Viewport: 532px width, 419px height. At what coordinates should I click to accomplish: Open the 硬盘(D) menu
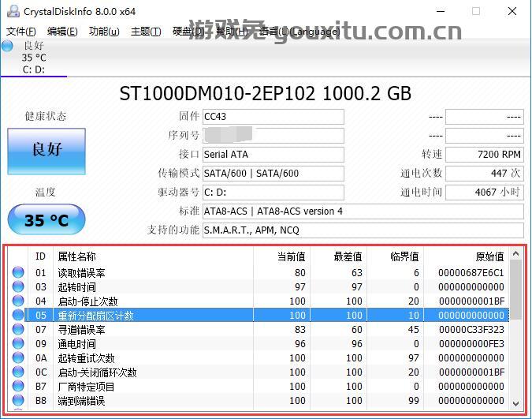tap(188, 32)
